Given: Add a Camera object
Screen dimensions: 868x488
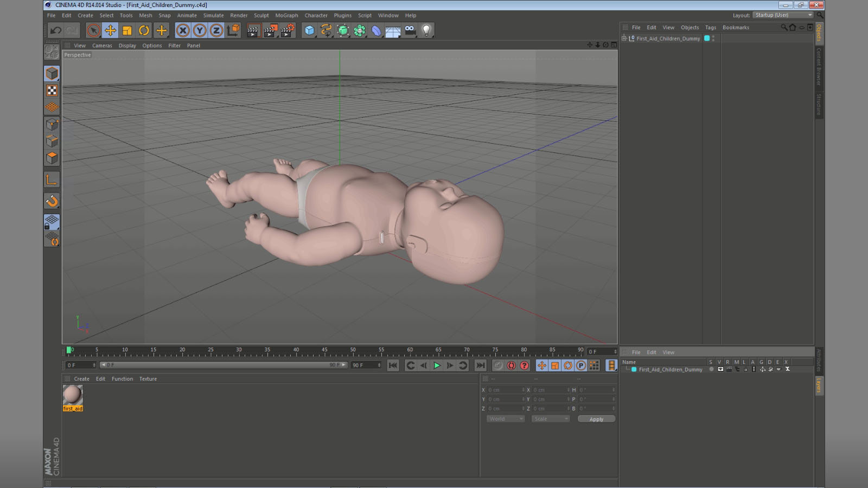Looking at the screenshot, I should (x=410, y=30).
